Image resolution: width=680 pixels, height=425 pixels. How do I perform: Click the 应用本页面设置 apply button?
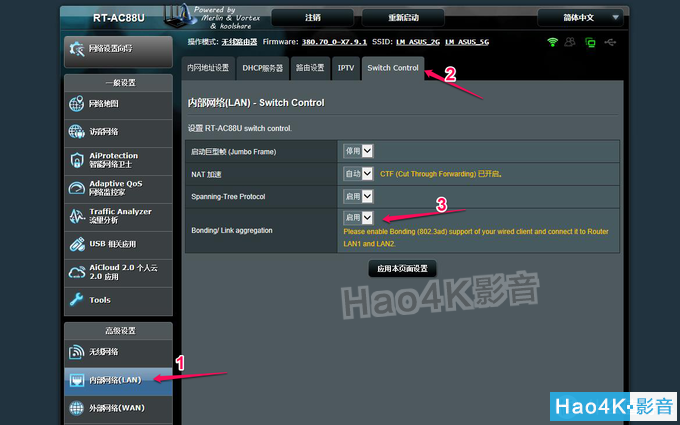(x=402, y=269)
